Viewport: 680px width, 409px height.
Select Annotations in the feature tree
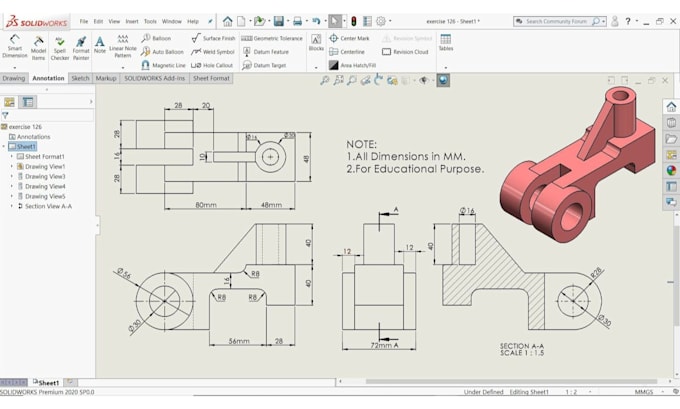coord(29,137)
